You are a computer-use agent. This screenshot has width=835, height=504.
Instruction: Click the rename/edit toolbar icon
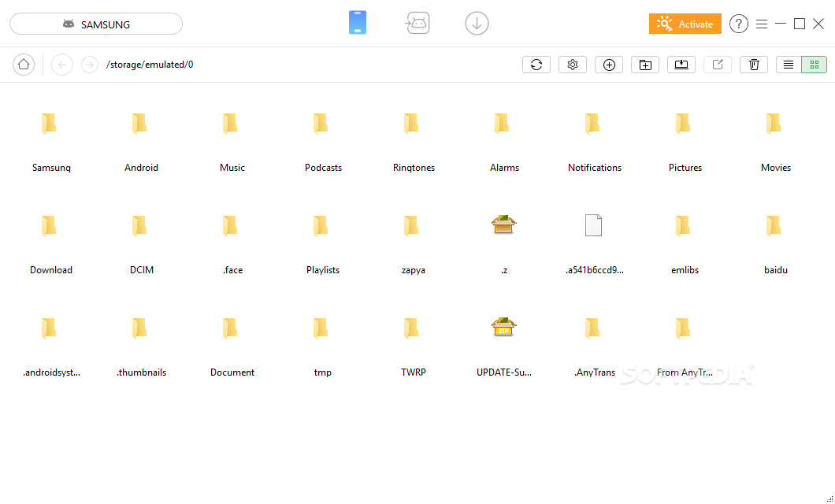[x=718, y=65]
